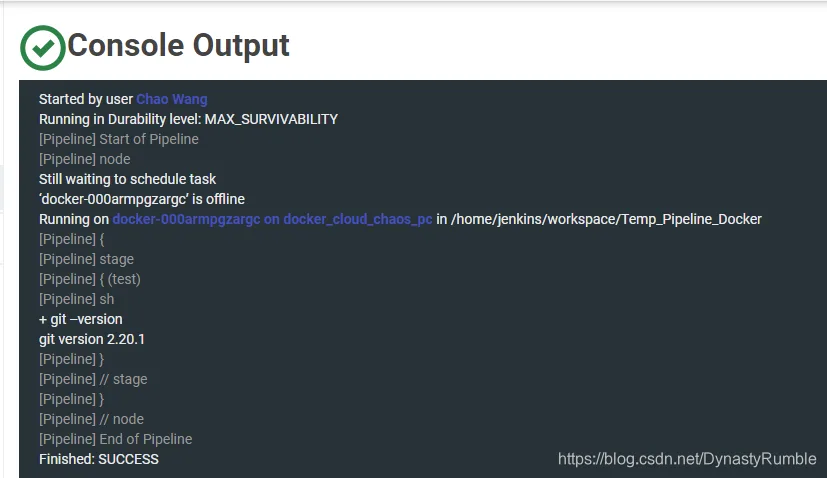Click the [Pipeline] End of Pipeline line
827x478 pixels.
116,439
